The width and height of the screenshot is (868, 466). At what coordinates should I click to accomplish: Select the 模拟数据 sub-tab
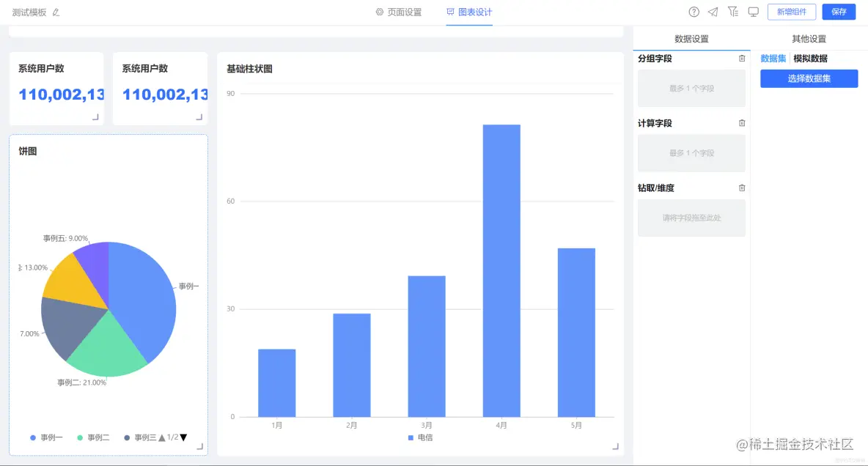810,58
